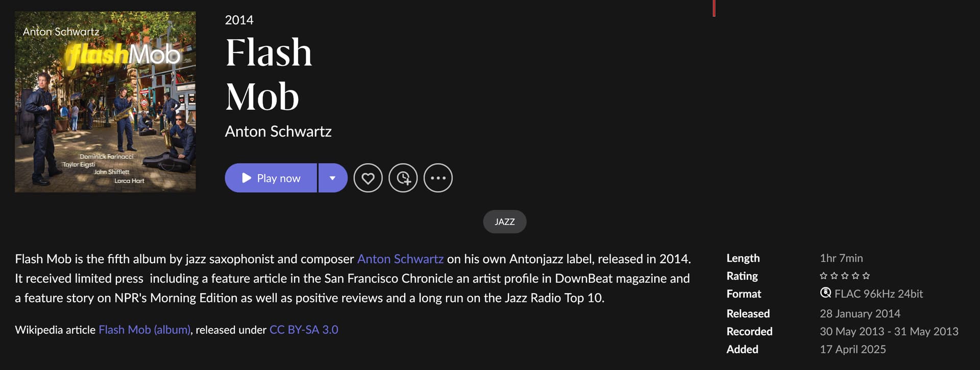Open the three-dot more options menu
The height and width of the screenshot is (370, 980).
click(x=438, y=178)
